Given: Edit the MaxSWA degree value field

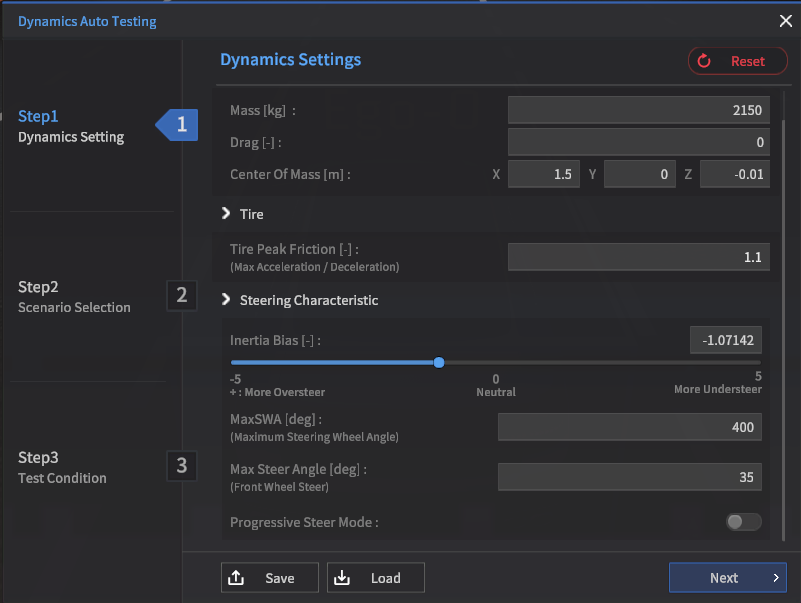Looking at the screenshot, I should 629,428.
